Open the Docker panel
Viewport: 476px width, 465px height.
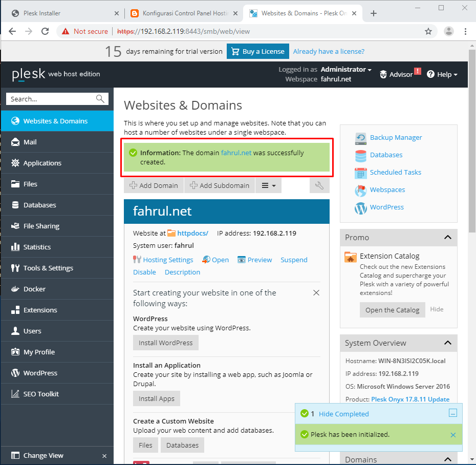33,289
